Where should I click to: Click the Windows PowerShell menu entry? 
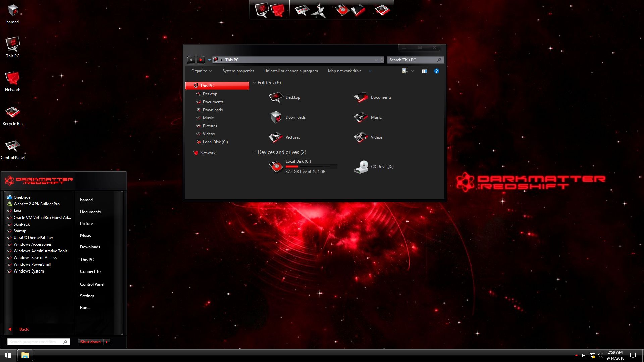32,264
